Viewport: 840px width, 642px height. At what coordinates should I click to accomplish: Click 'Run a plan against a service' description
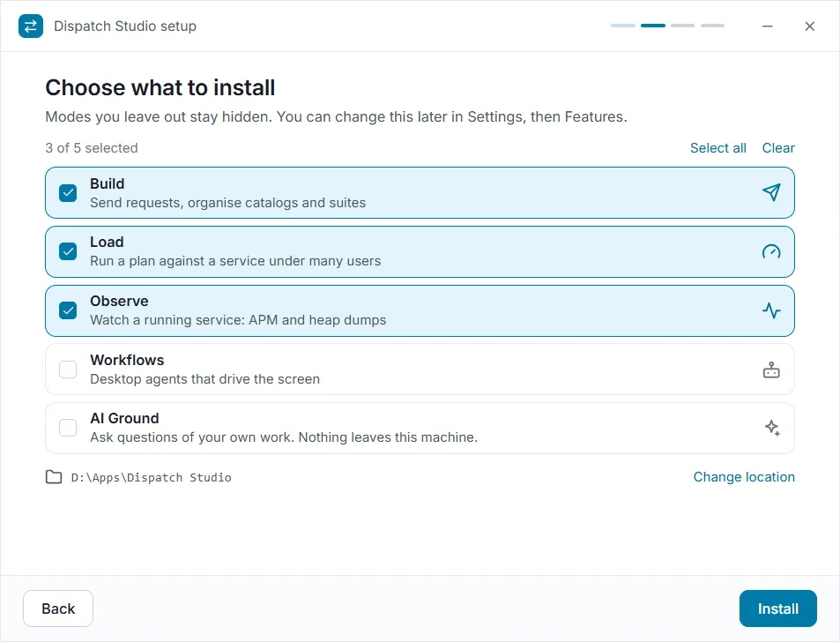(x=235, y=261)
